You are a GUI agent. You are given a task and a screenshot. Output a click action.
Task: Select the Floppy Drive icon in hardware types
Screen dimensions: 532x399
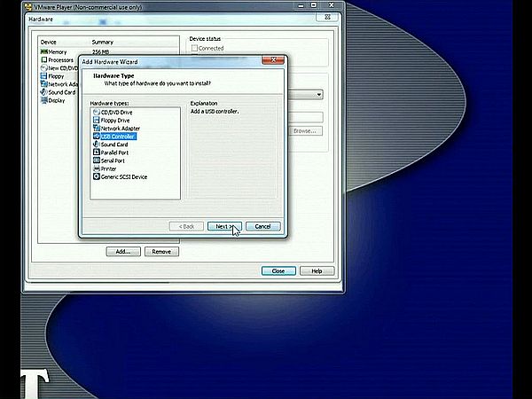point(97,120)
